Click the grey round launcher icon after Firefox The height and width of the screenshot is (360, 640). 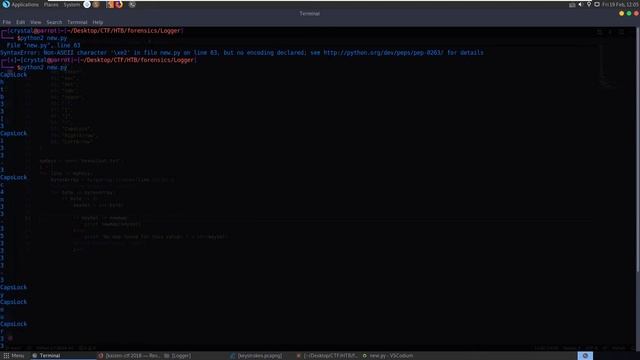[x=132, y=4]
